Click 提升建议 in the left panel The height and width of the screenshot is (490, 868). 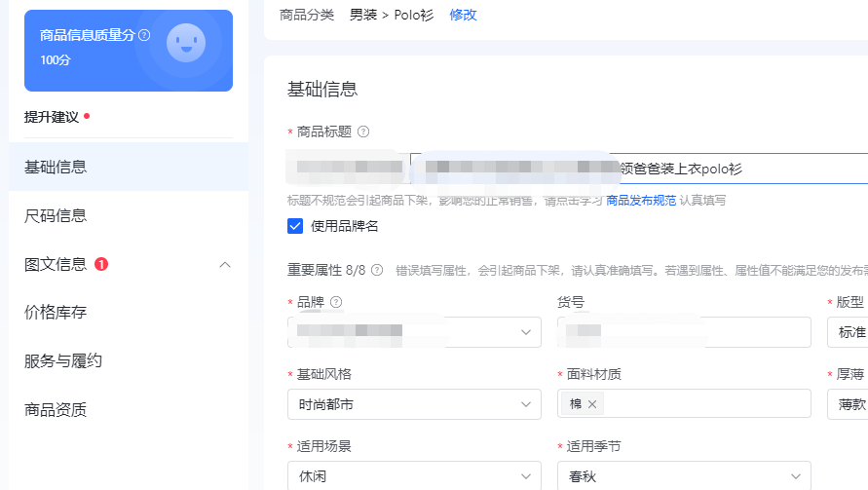(x=52, y=117)
